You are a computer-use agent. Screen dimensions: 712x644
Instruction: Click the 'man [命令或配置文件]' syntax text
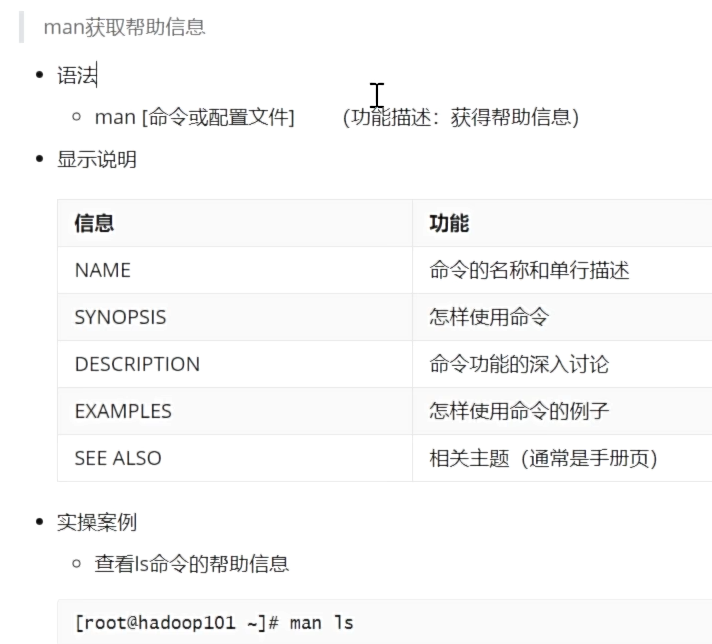click(194, 117)
